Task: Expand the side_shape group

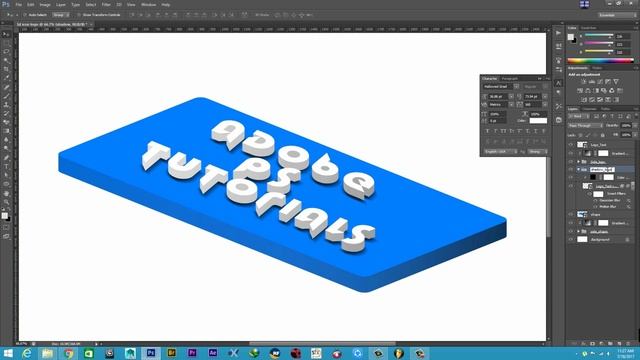Action: pyautogui.click(x=578, y=231)
